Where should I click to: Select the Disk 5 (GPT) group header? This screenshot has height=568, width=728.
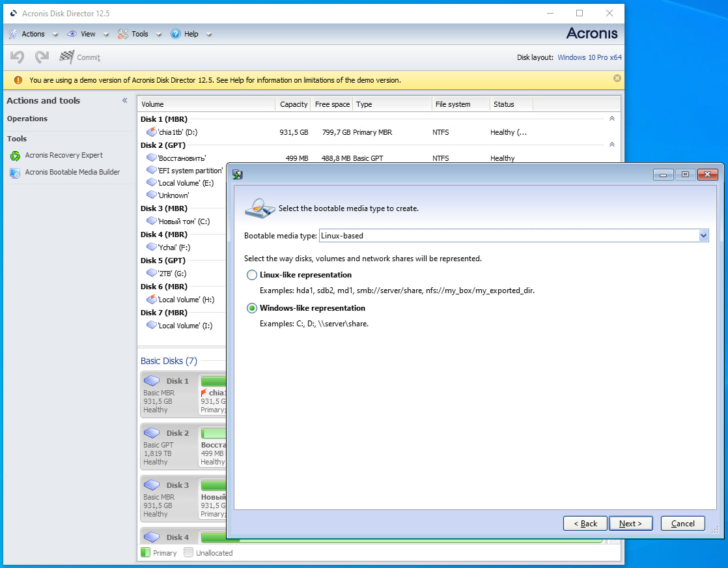163,261
